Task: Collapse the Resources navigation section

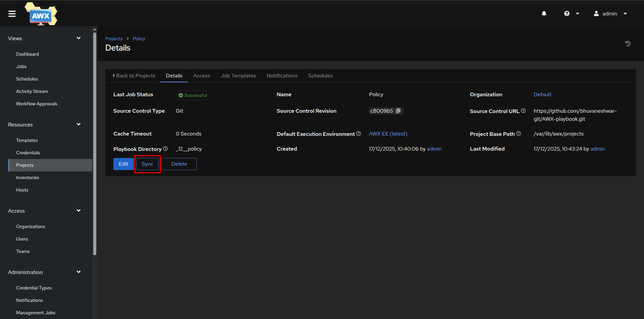Action: pyautogui.click(x=78, y=124)
